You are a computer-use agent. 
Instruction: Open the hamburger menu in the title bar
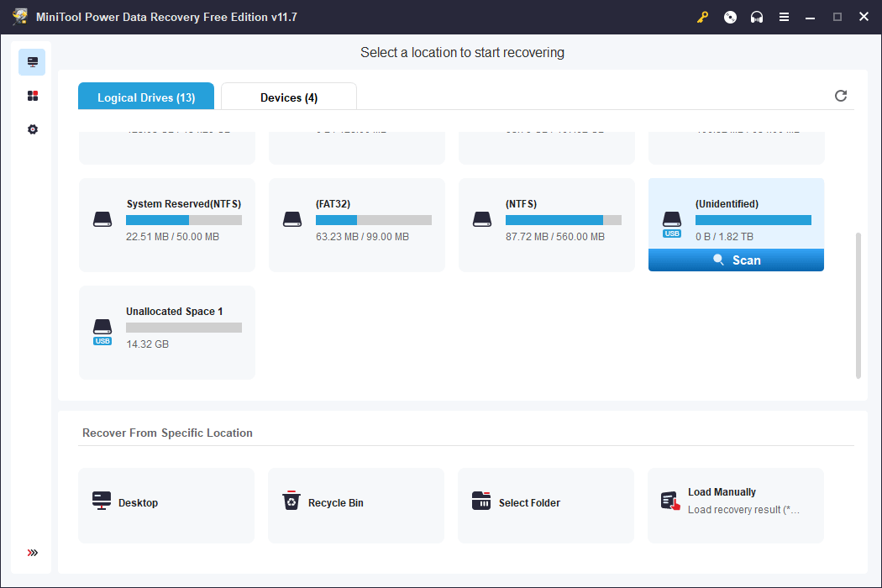tap(784, 17)
